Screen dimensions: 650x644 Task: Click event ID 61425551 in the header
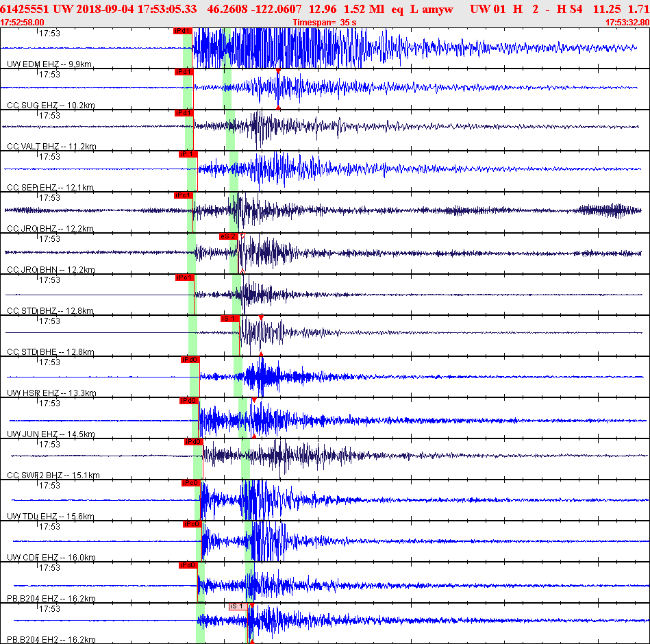(25, 9)
